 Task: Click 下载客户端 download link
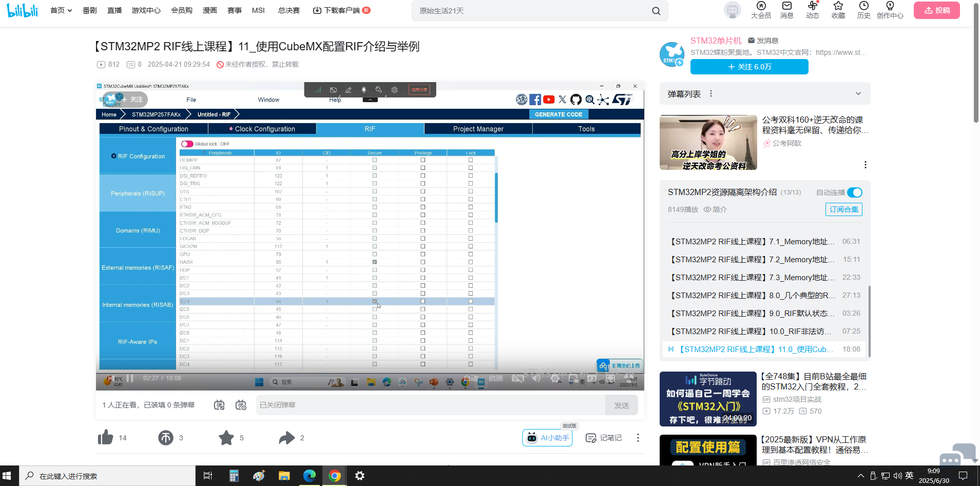tap(342, 10)
